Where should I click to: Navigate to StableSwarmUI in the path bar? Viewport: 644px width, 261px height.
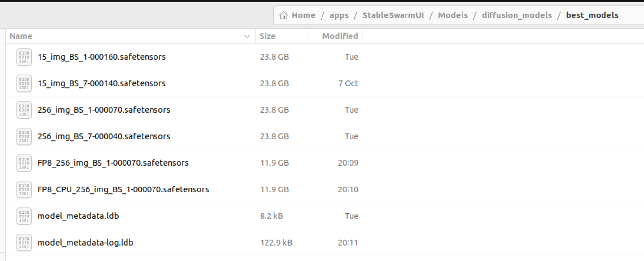tap(393, 15)
